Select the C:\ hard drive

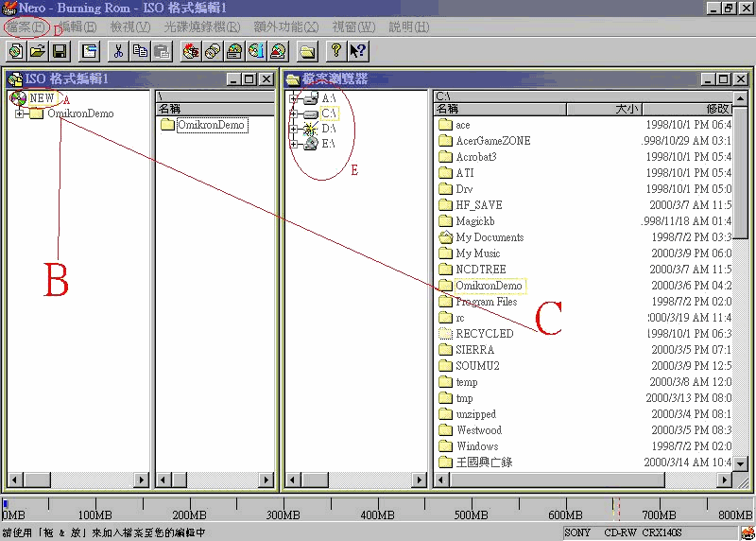329,113
